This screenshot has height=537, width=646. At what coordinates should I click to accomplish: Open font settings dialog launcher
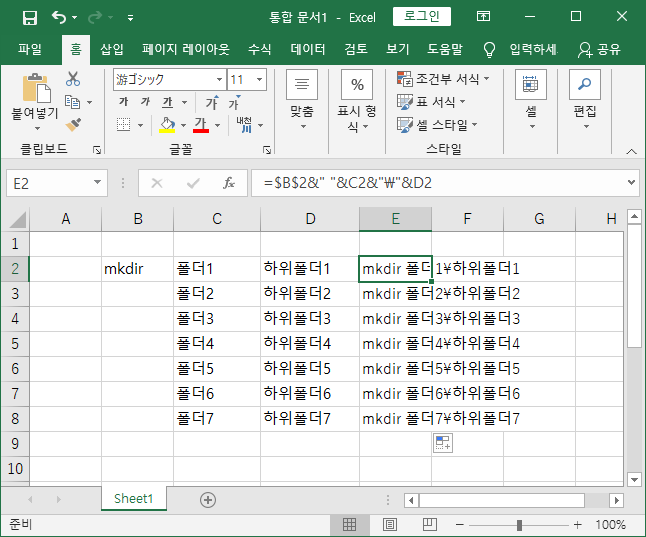tap(267, 150)
